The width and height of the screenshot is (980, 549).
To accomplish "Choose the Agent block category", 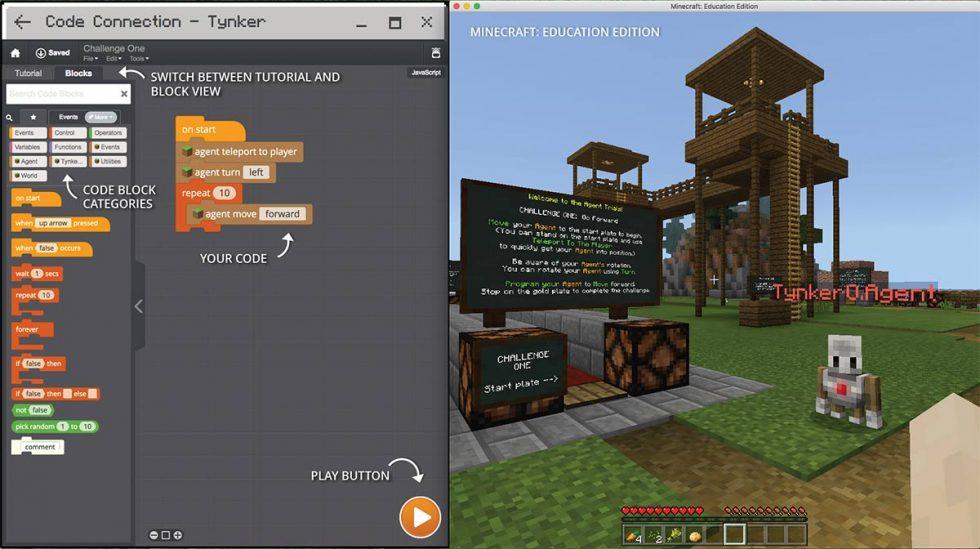I will pos(27,161).
